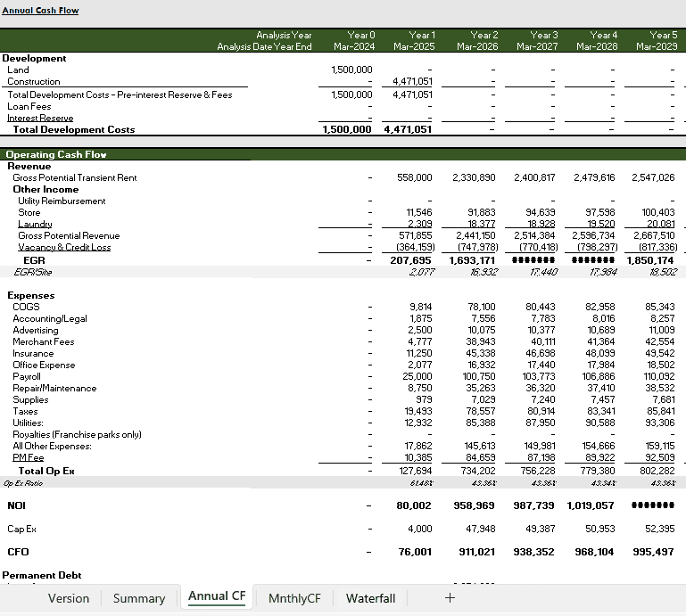686x616 pixels.
Task: Click the Year 5 Mar-2029 column header
Action: pos(657,41)
